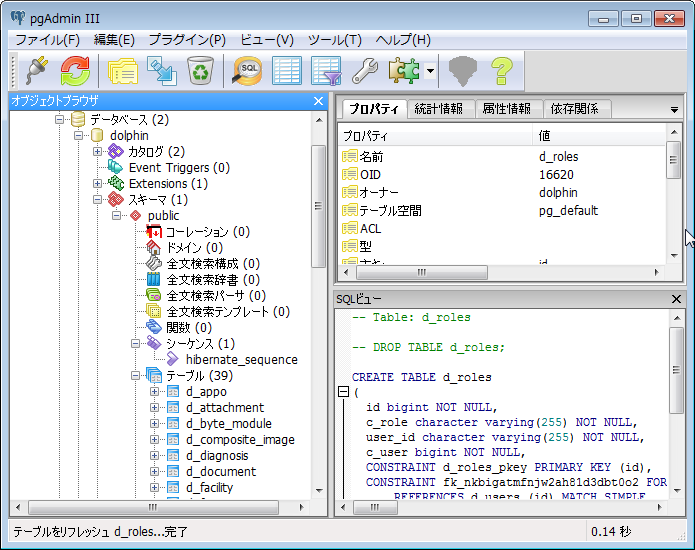The width and height of the screenshot is (695, 550).
Task: Open the 編集(E) menu
Action: (114, 40)
